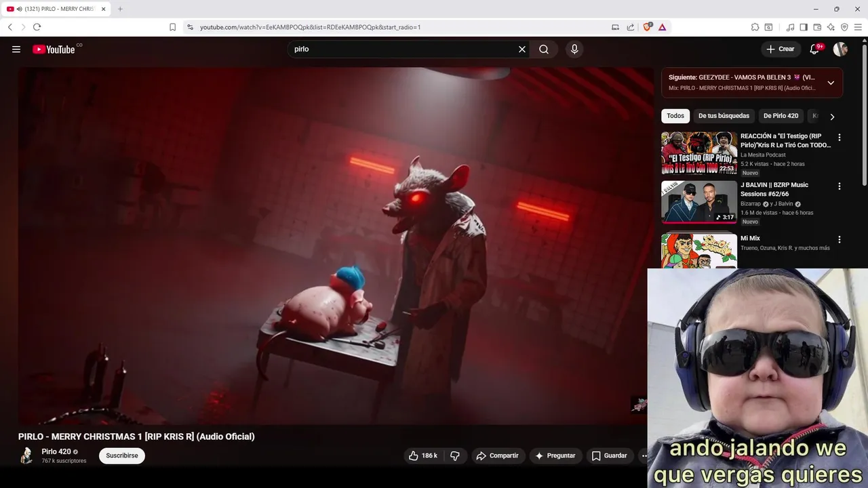
Task: Open the Mi Mix thumbnail
Action: tap(699, 251)
